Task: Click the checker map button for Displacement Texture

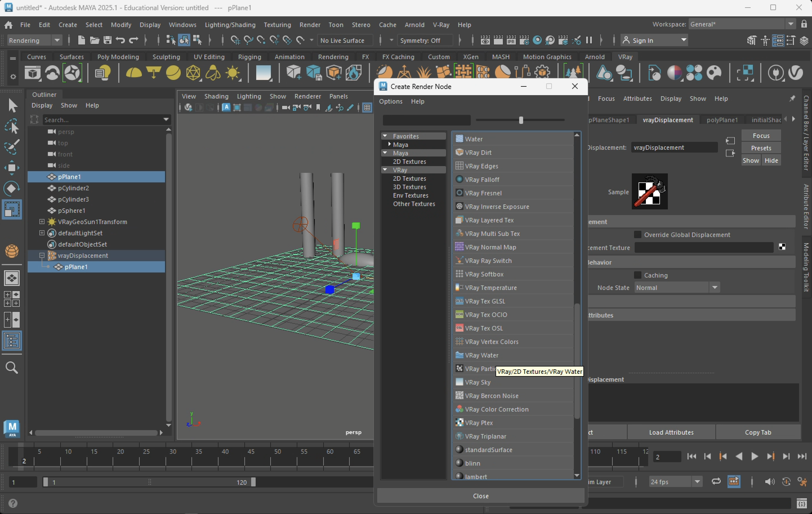Action: coord(782,247)
